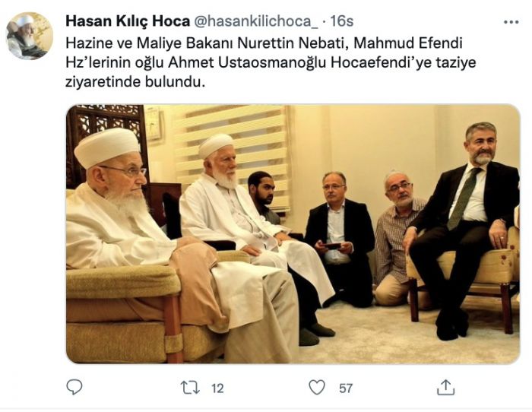Share the tweet via upload arrow icon

tap(445, 387)
